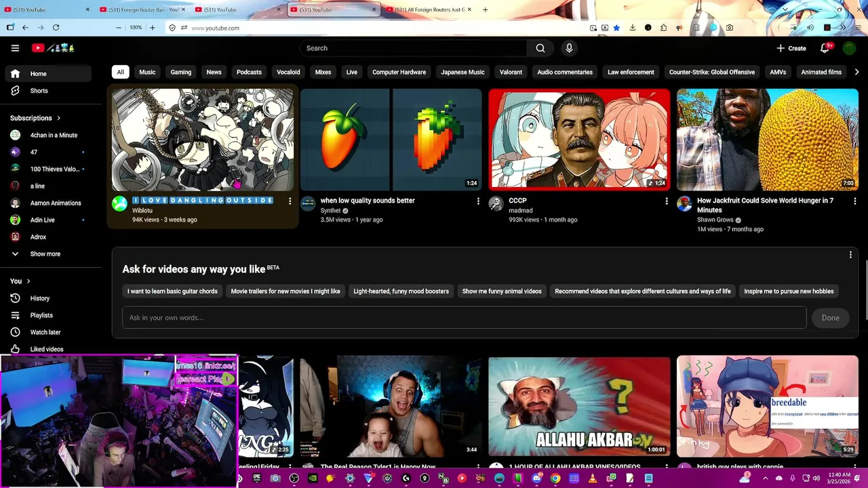Click browser back arrow

[25, 28]
